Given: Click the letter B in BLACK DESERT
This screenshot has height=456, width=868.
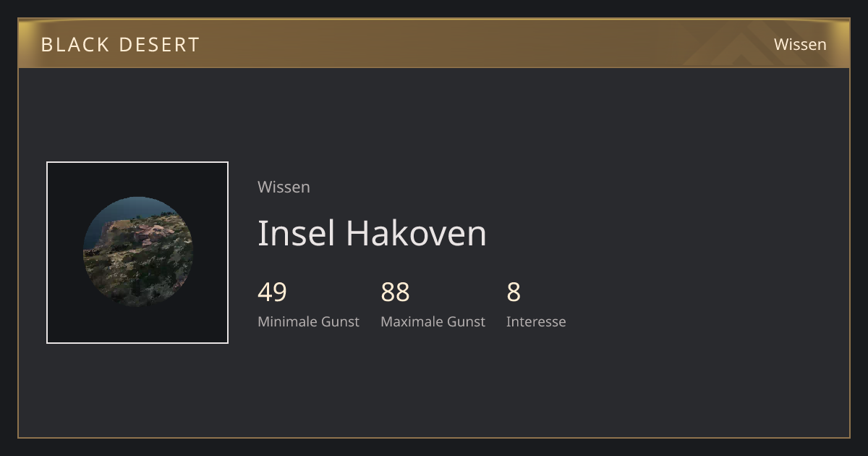Looking at the screenshot, I should coord(47,45).
